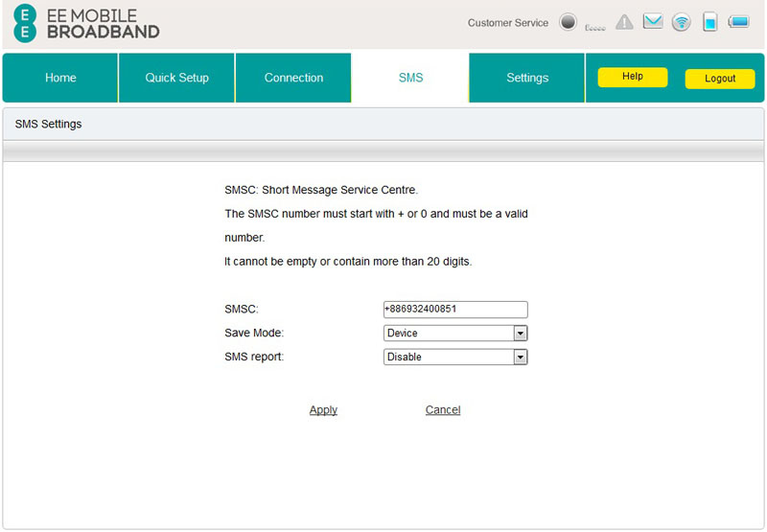767x532 pixels.
Task: Click the Wi-Fi status icon
Action: point(682,22)
